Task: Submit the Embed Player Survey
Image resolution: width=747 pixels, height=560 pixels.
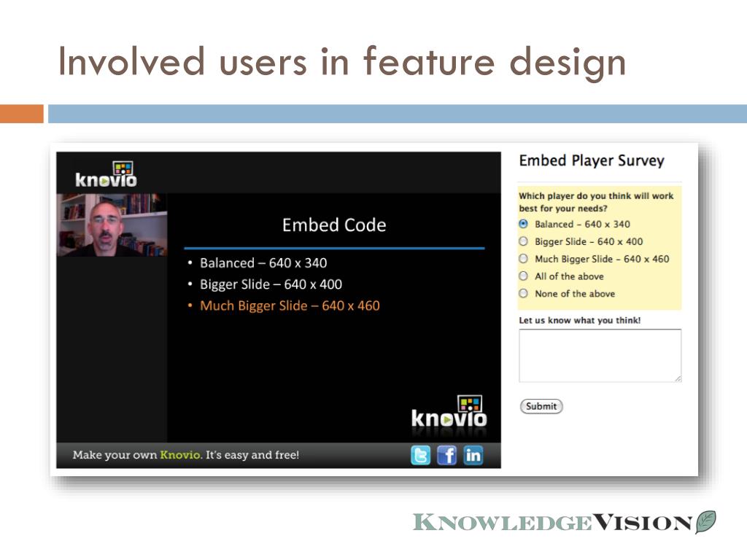Action: click(x=541, y=406)
